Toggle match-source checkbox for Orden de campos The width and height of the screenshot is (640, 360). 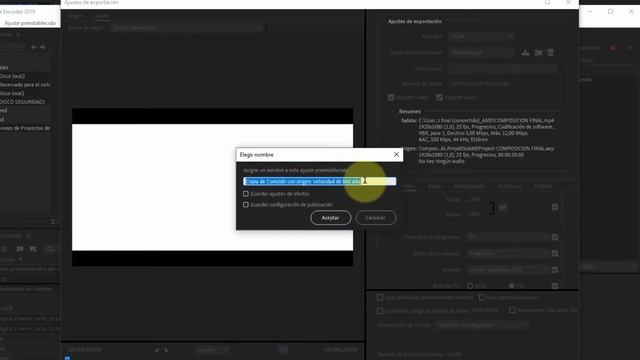coord(555,253)
